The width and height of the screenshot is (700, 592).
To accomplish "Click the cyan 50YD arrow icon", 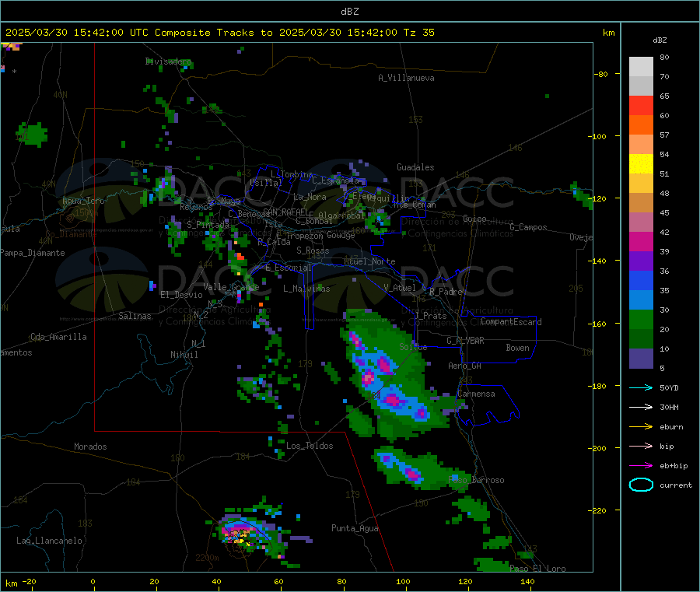I will point(641,387).
